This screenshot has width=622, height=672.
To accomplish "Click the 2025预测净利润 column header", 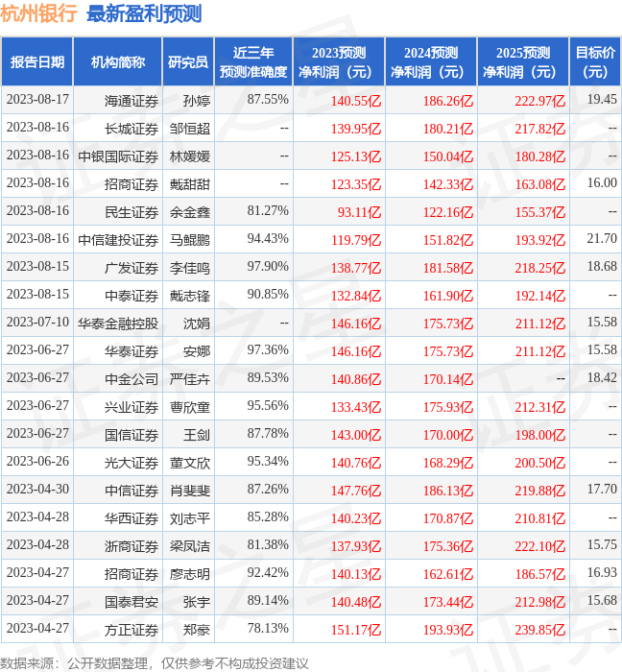I will 523,62.
